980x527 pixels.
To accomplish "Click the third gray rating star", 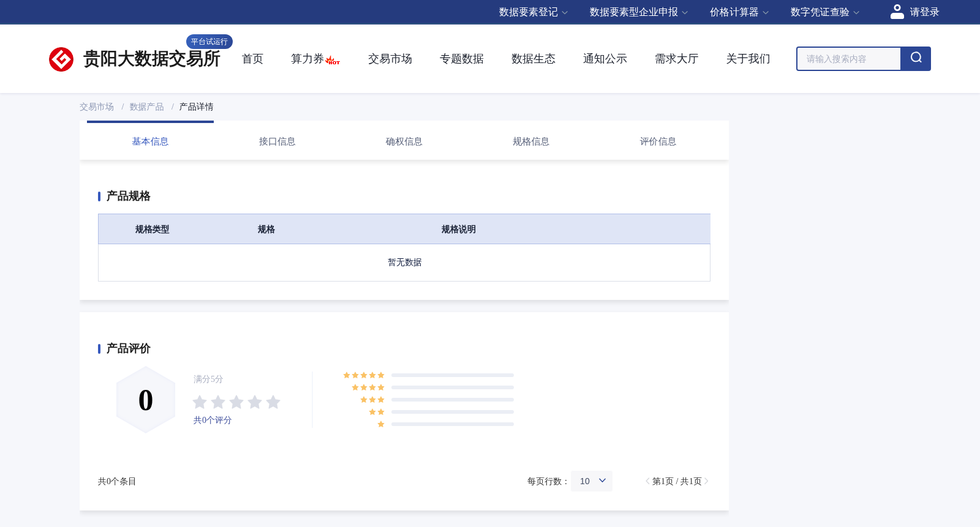I will [236, 402].
